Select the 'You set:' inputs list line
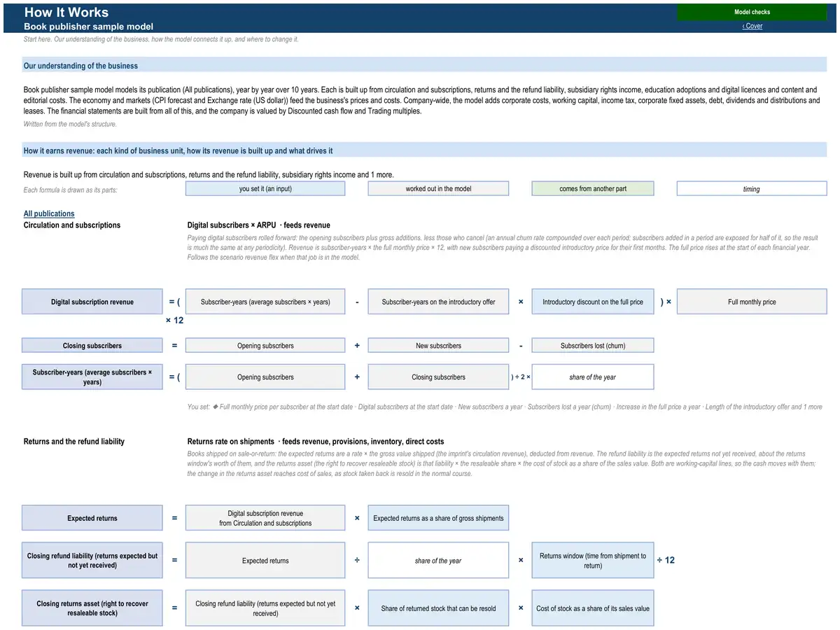The width and height of the screenshot is (840, 630). [504, 407]
